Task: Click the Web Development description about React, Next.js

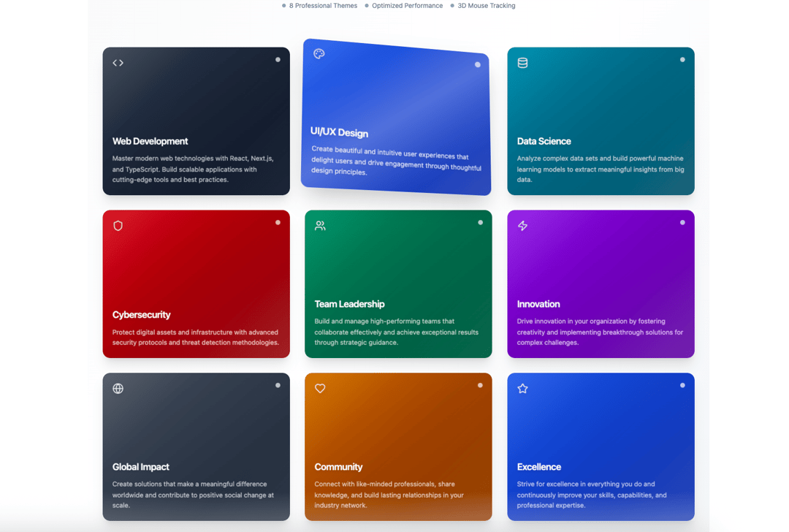Action: point(193,169)
